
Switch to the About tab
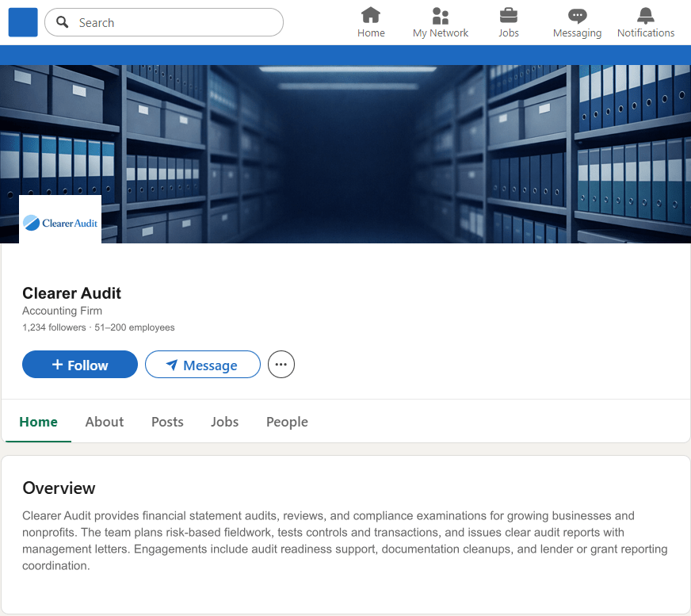pos(105,422)
